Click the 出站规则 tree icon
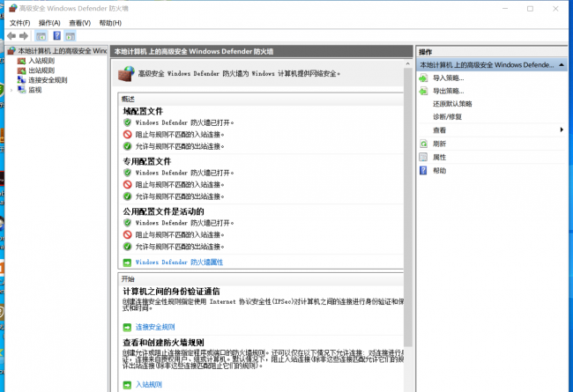The height and width of the screenshot is (392, 573). click(x=21, y=70)
